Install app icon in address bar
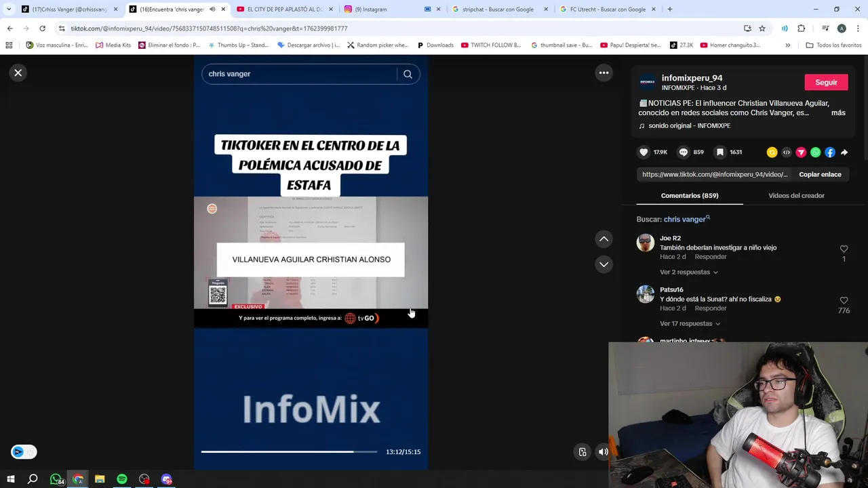 tap(747, 28)
